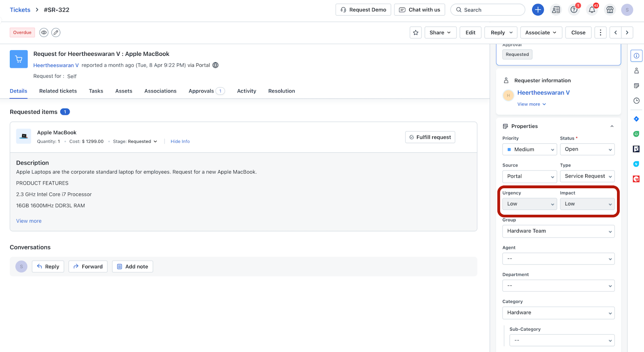644x352 pixels.
Task: Open the marketplace store icon
Action: [610, 10]
